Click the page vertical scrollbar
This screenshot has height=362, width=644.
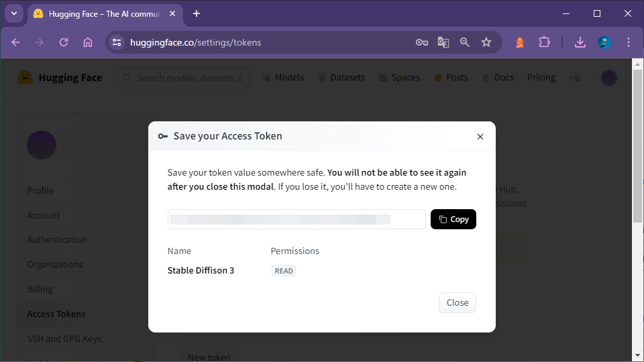coord(638,201)
